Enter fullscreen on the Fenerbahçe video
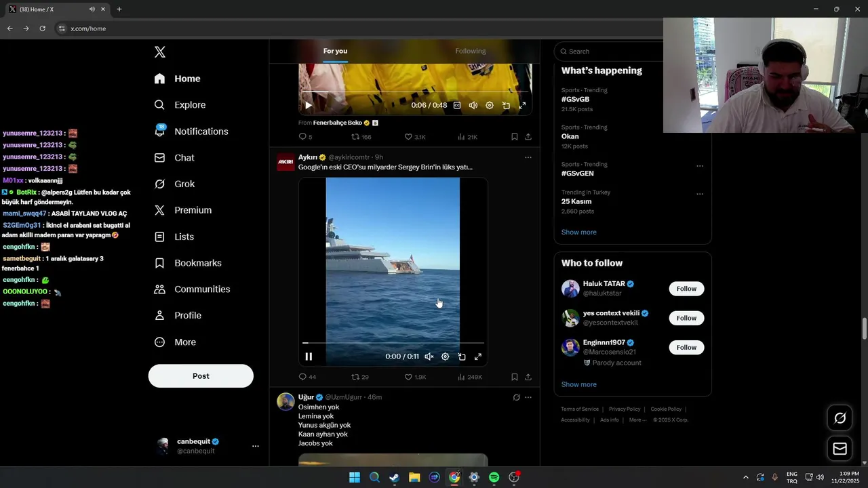 522,106
